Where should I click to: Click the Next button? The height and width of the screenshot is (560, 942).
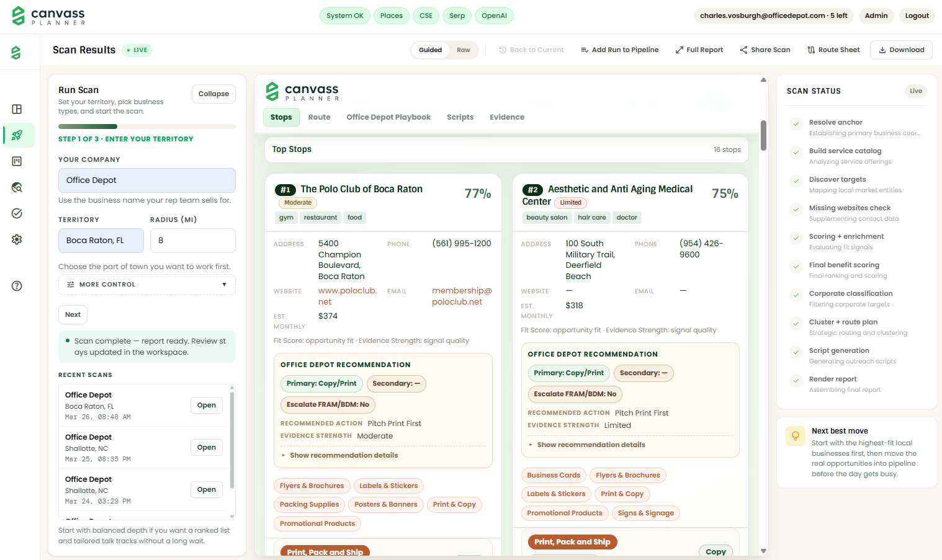click(73, 314)
